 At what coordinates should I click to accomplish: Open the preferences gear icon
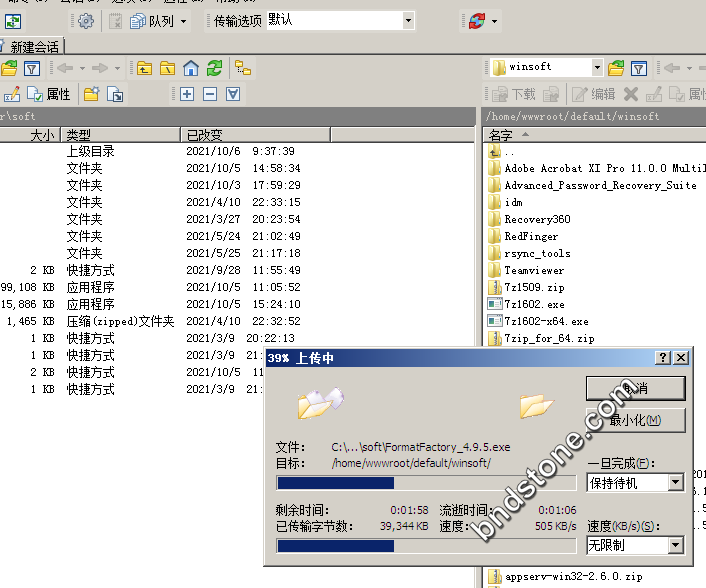pyautogui.click(x=86, y=21)
